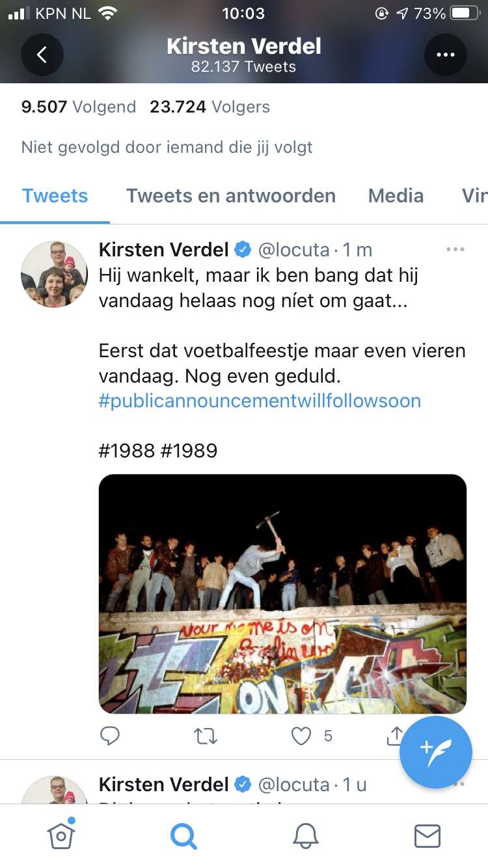Tap Kirsten Verdel's profile avatar
This screenshot has height=868, width=488.
[55, 274]
